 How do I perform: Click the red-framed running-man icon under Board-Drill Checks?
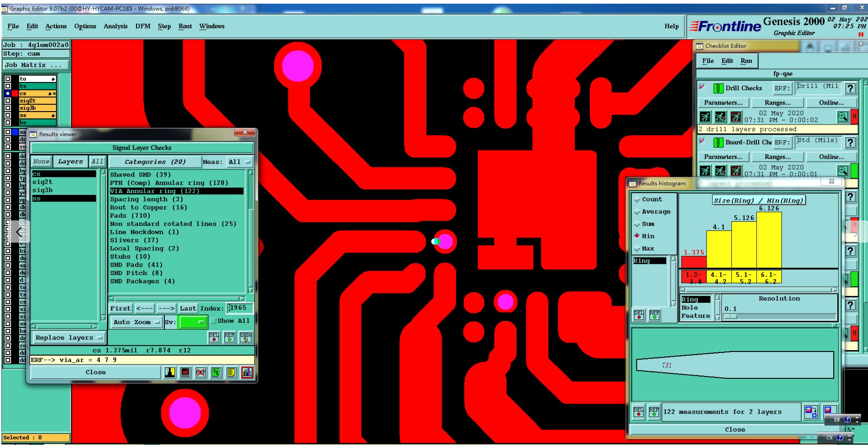pyautogui.click(x=736, y=171)
